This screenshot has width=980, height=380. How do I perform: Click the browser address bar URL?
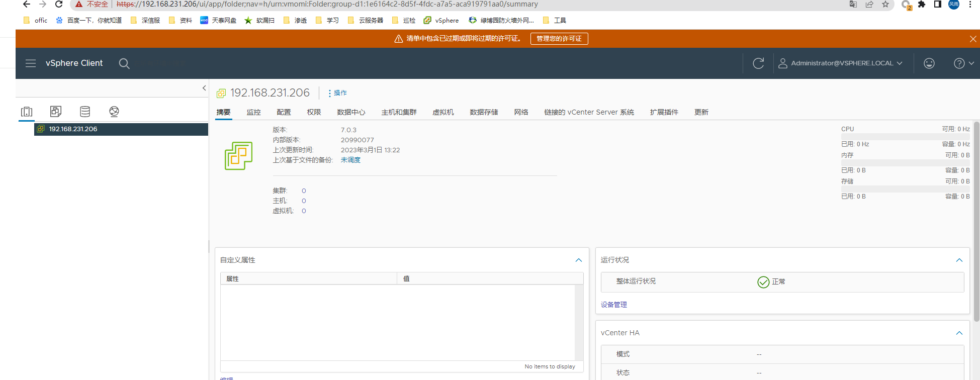[327, 4]
